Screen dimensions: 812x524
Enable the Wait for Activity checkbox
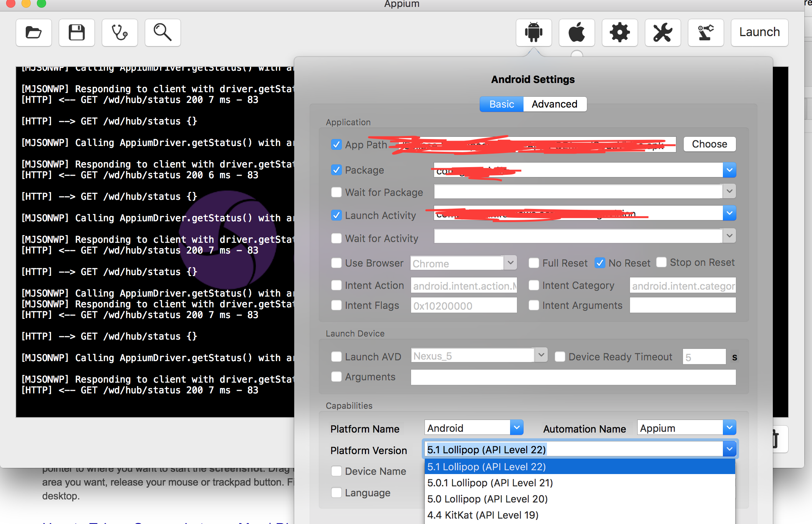click(x=335, y=238)
